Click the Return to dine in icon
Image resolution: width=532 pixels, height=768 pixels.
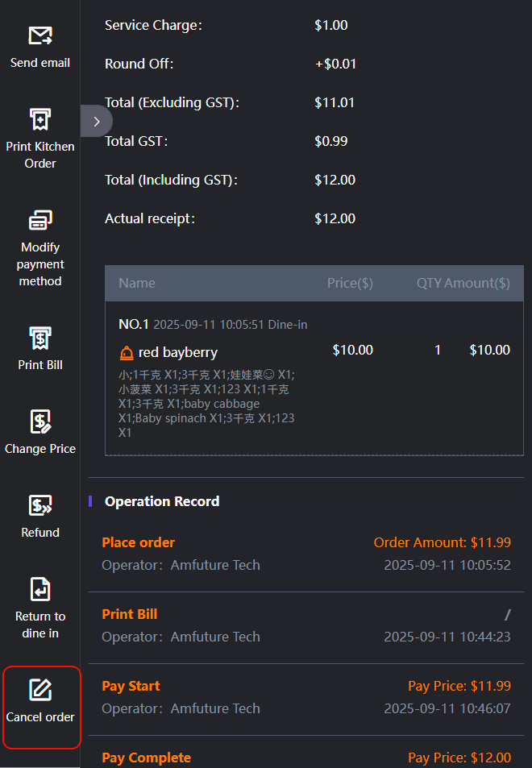tap(40, 589)
